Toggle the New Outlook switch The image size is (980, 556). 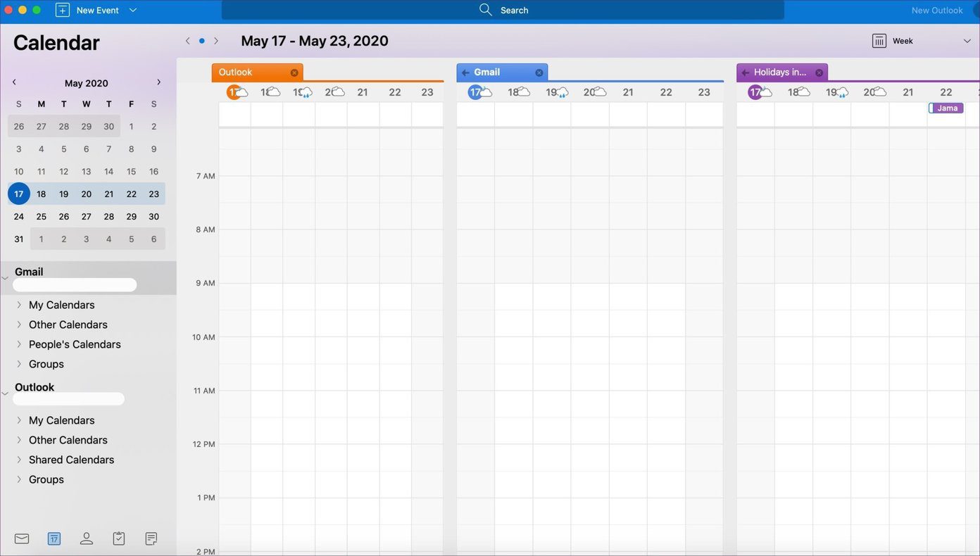tap(976, 10)
